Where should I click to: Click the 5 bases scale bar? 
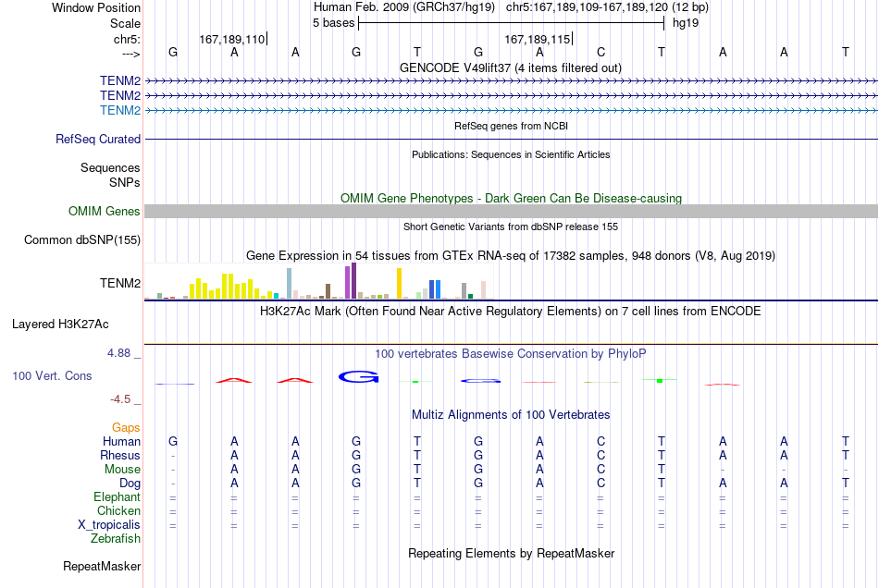click(512, 23)
